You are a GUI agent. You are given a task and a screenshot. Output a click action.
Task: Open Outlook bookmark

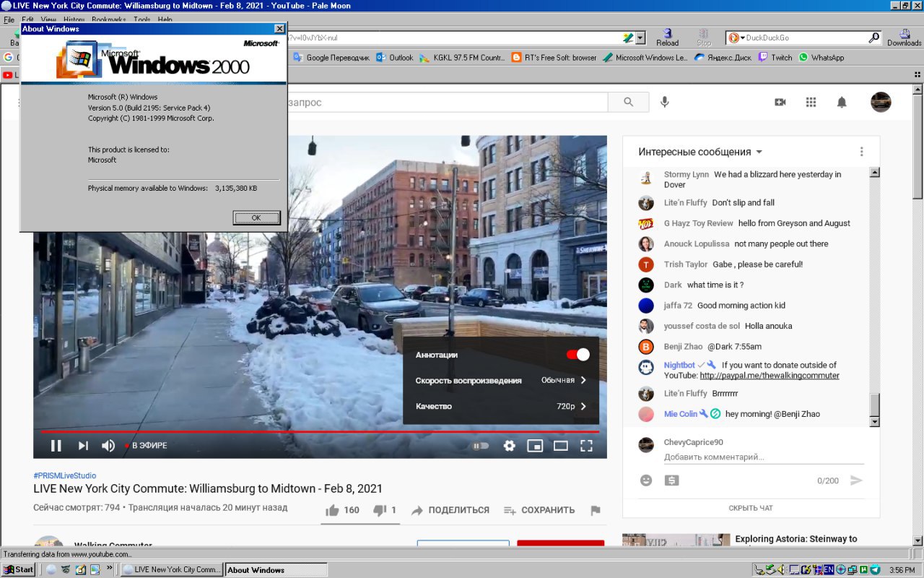pyautogui.click(x=395, y=58)
